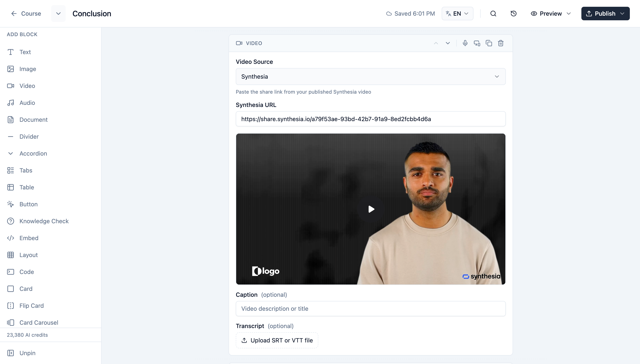Add a Card Carousel block
The image size is (640, 364).
point(39,322)
